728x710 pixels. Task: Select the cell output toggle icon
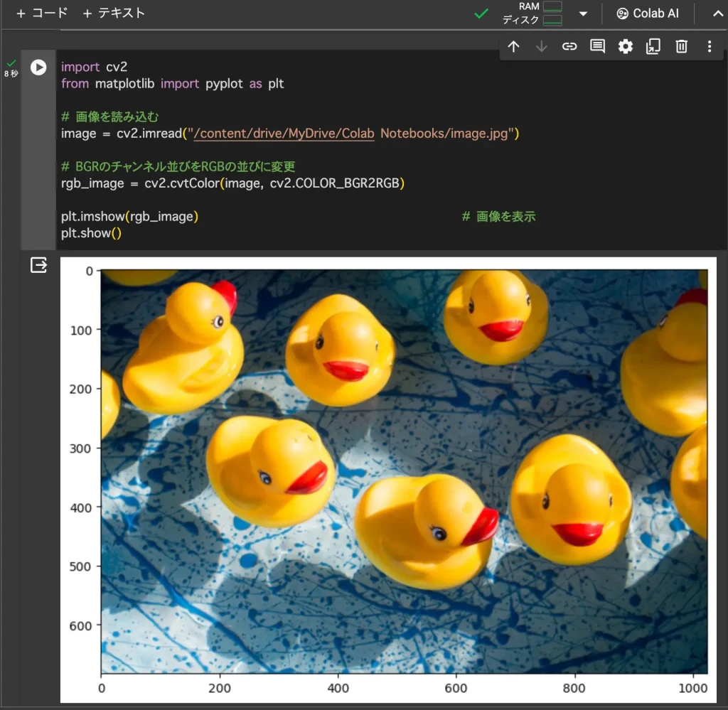pyautogui.click(x=38, y=264)
